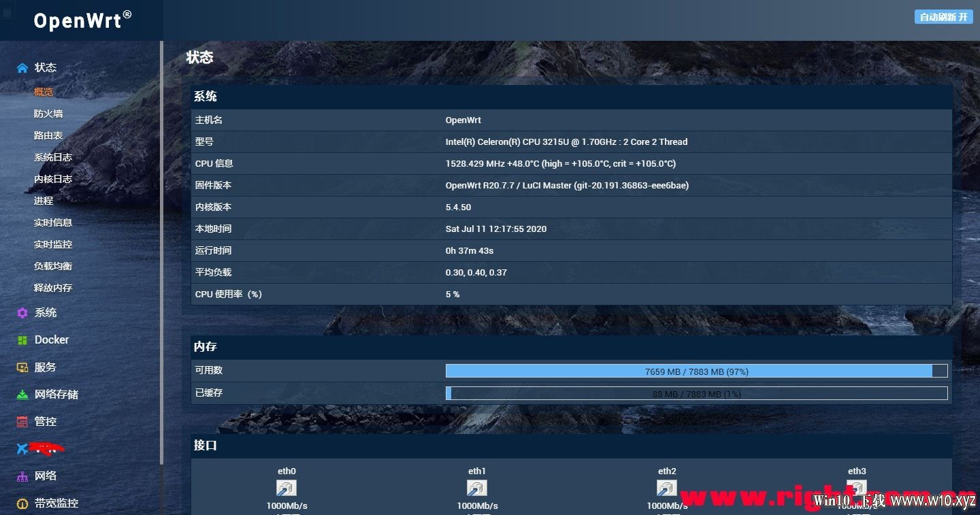Screen dimensions: 980x515
Task: Click the firmware version OpenWrt R20.7.7 text
Action: [x=568, y=185]
